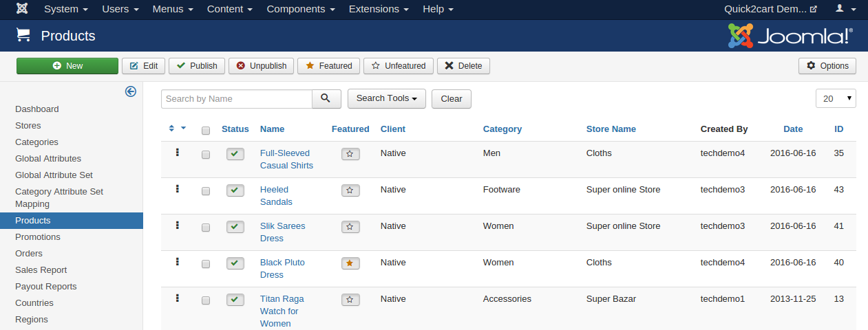Sort the table by Category column
Screen dimensions: 868x330
point(502,129)
